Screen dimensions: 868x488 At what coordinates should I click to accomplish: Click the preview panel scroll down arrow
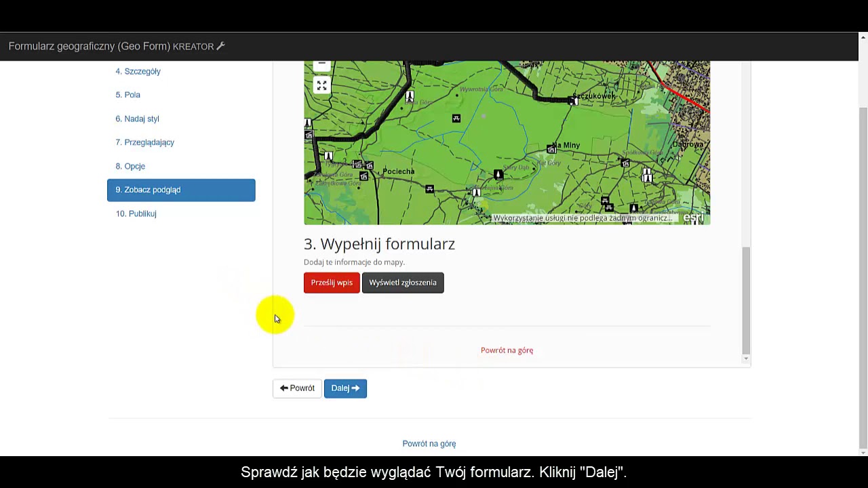(746, 359)
